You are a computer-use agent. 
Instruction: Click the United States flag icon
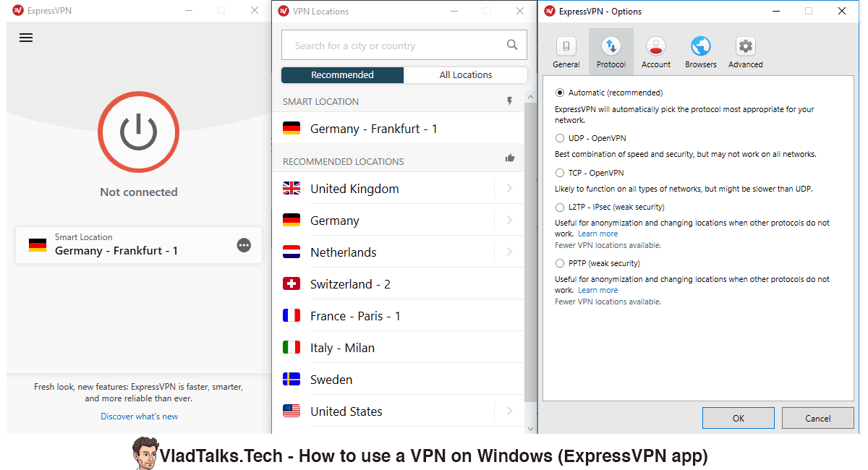pos(292,411)
